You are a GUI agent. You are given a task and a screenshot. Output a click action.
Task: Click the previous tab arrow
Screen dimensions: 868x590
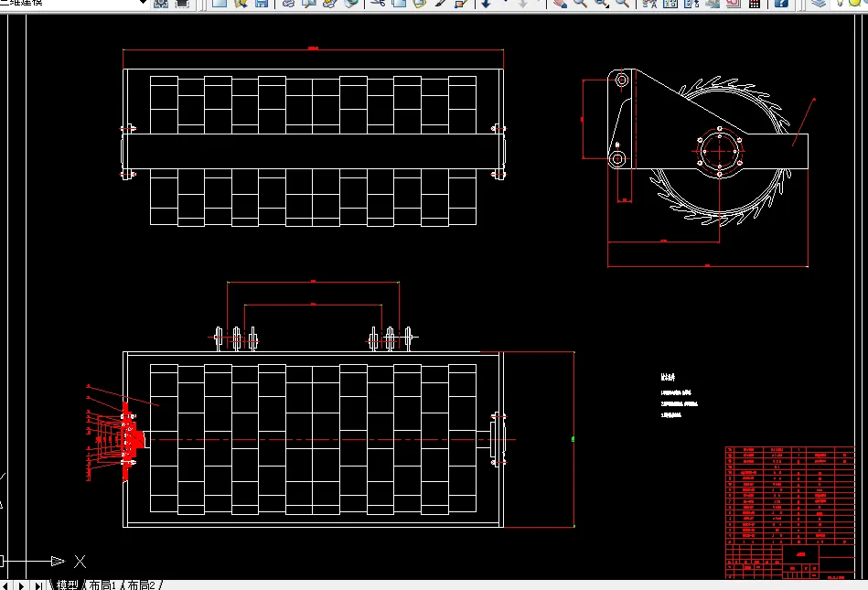5,585
